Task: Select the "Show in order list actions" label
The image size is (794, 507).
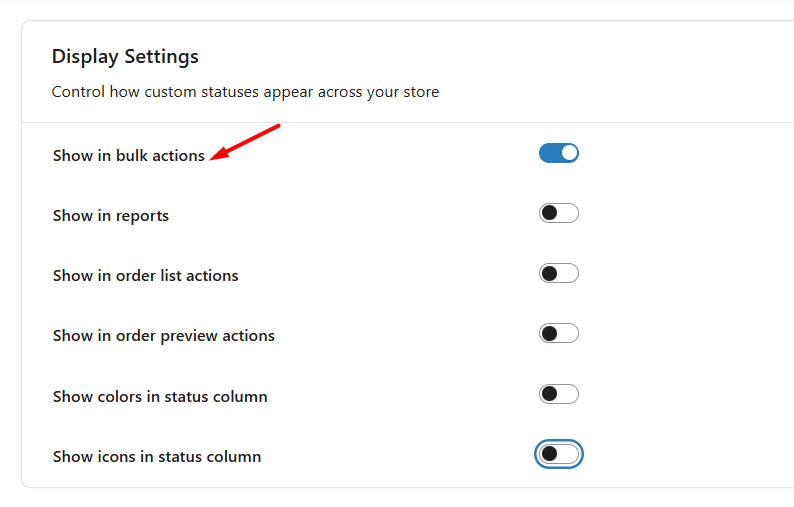Action: click(145, 276)
